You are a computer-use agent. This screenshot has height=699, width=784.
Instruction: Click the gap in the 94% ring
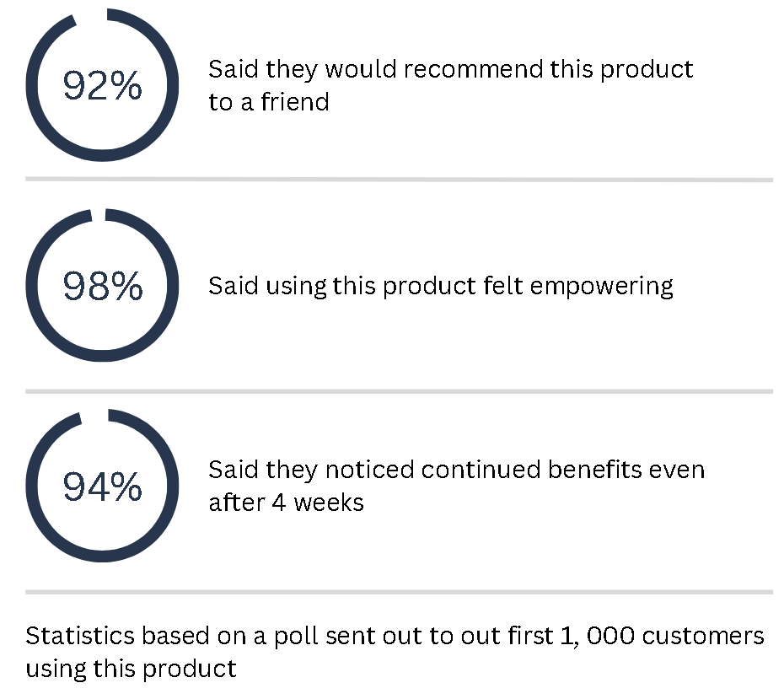point(94,417)
